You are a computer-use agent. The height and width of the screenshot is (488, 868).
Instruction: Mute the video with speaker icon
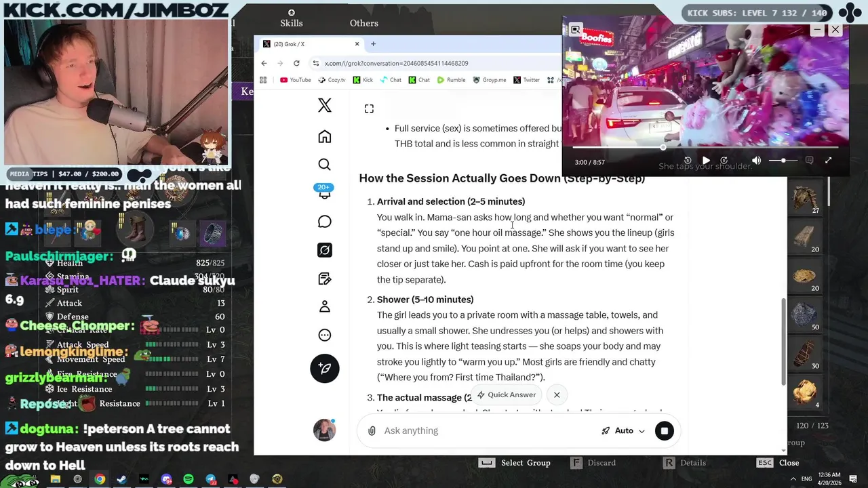click(x=756, y=161)
